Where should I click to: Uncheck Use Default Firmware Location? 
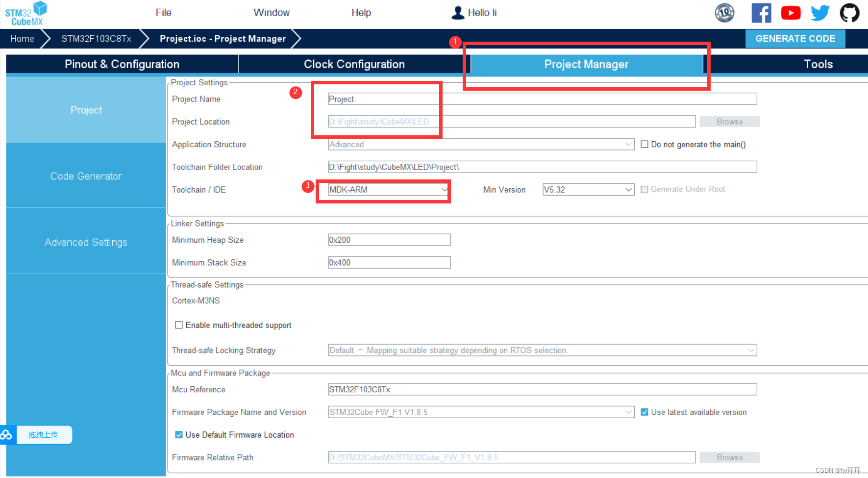(179, 434)
